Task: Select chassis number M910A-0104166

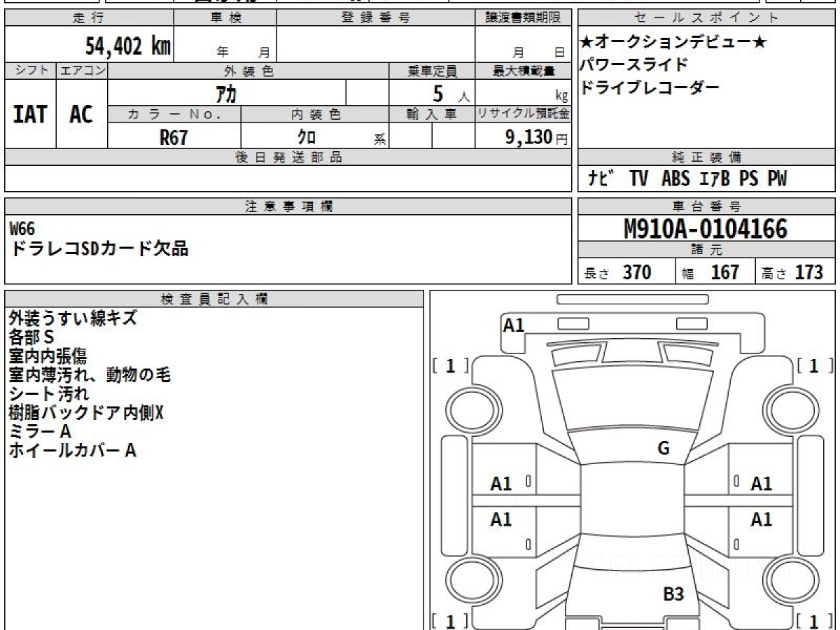Action: click(x=706, y=229)
